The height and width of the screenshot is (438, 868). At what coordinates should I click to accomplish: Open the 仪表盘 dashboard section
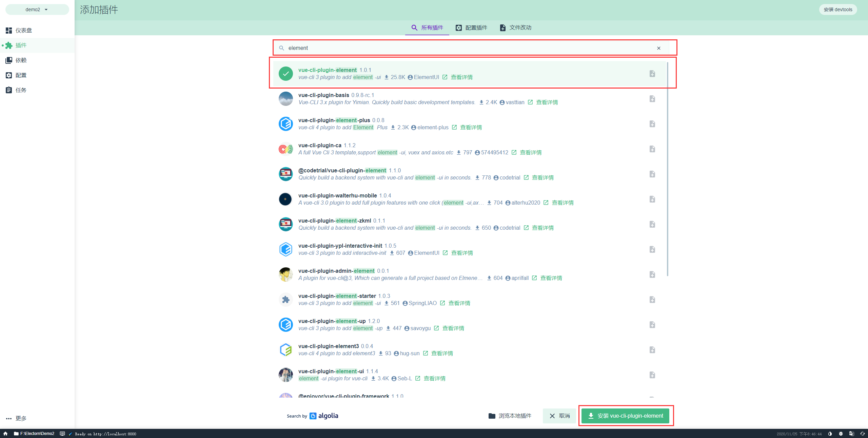[37, 31]
